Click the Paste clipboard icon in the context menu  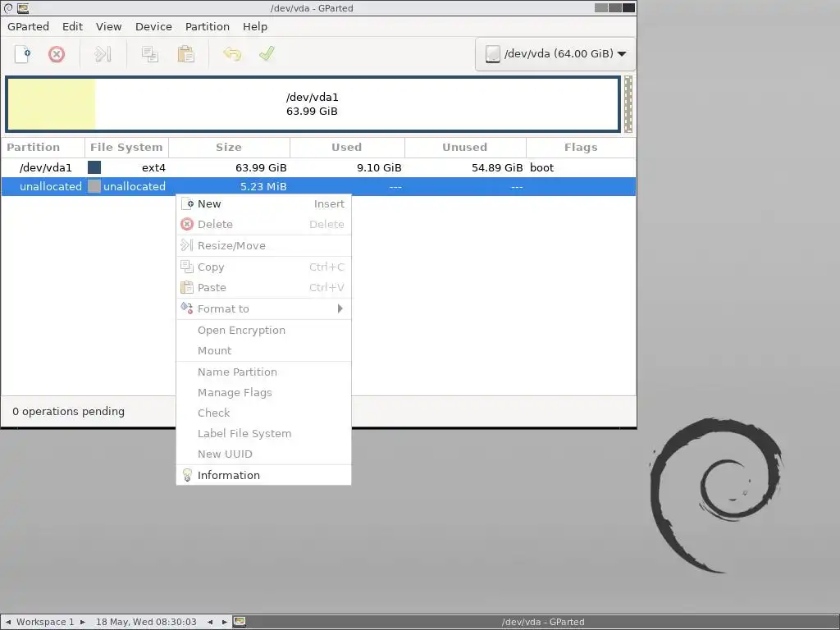186,287
